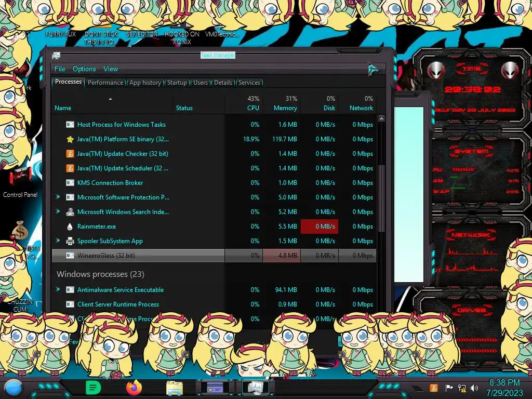The width and height of the screenshot is (532, 399).
Task: Click the Start orb button
Action: (14, 388)
